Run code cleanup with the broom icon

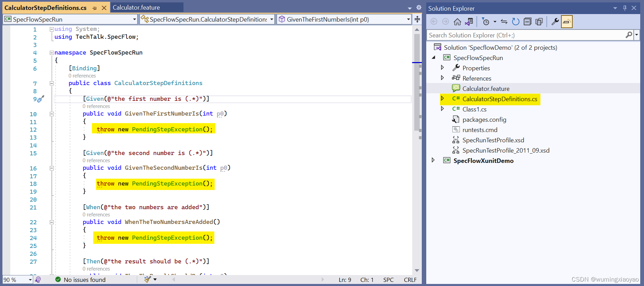point(147,279)
